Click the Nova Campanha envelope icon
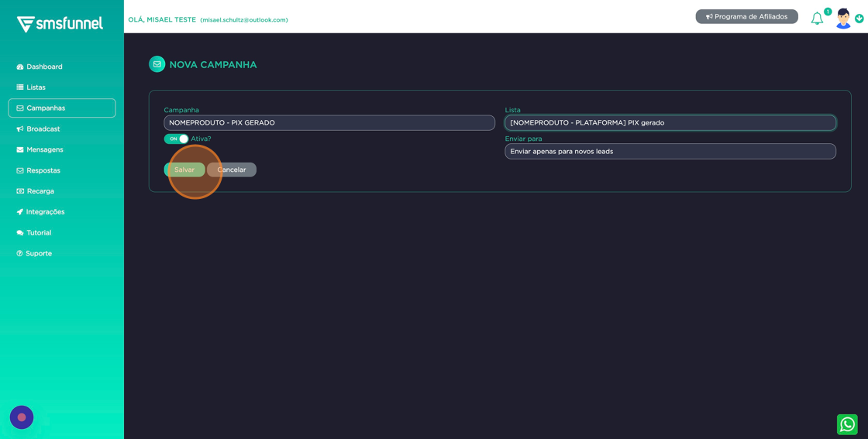 [157, 65]
